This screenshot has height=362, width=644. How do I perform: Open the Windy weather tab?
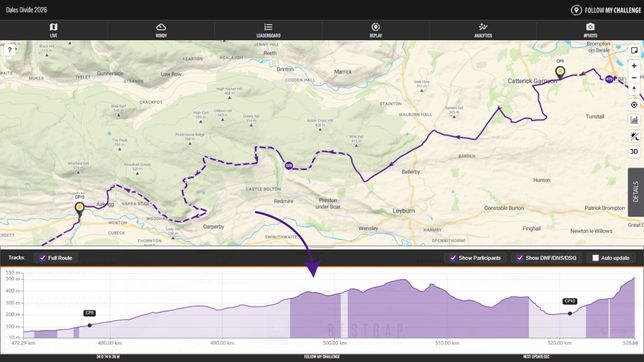(161, 30)
